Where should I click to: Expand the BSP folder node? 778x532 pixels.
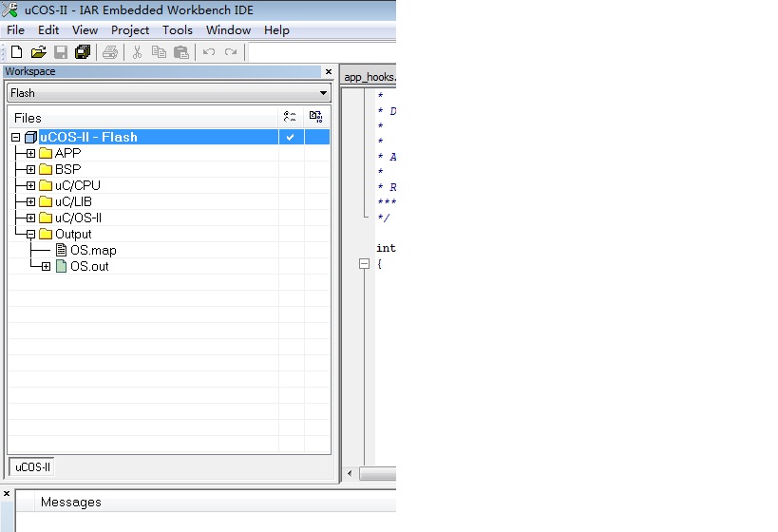(x=30, y=170)
